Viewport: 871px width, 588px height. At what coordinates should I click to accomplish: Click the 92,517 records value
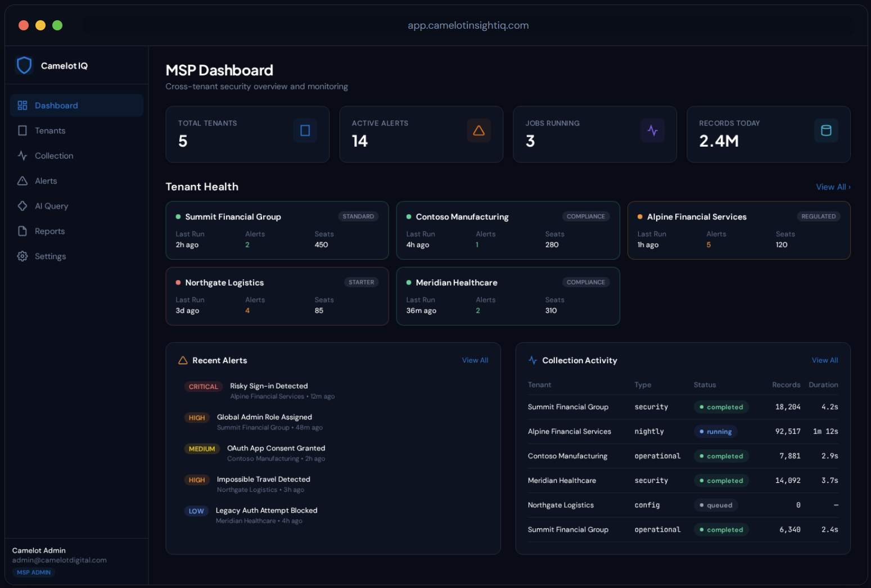[788, 431]
